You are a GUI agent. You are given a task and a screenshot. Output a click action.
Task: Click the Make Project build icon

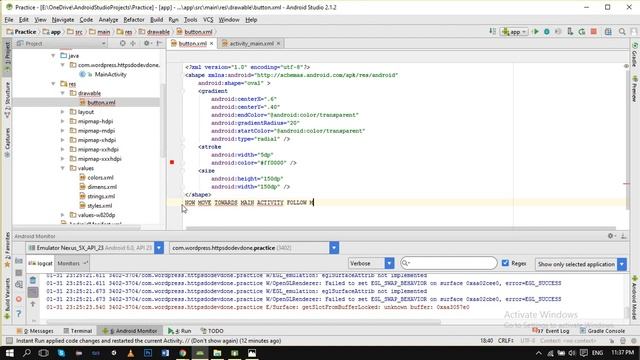pos(493,31)
